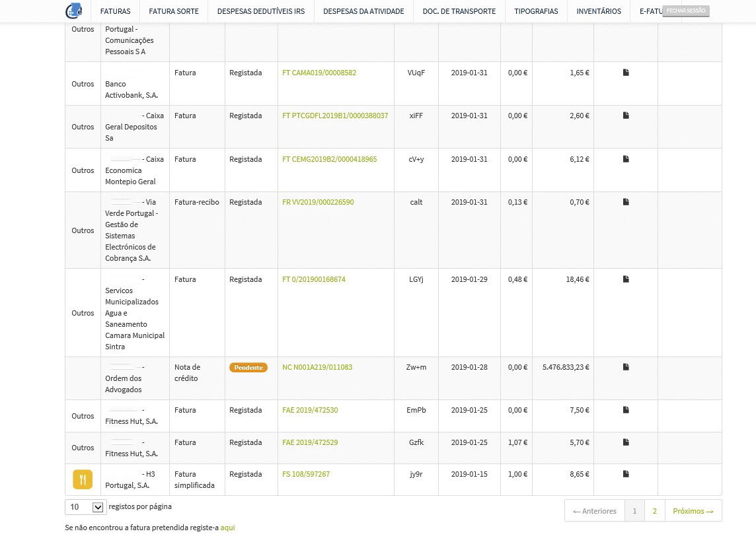The image size is (756, 548).
Task: Open DOC. DE TRANSPORTE menu
Action: tap(459, 11)
